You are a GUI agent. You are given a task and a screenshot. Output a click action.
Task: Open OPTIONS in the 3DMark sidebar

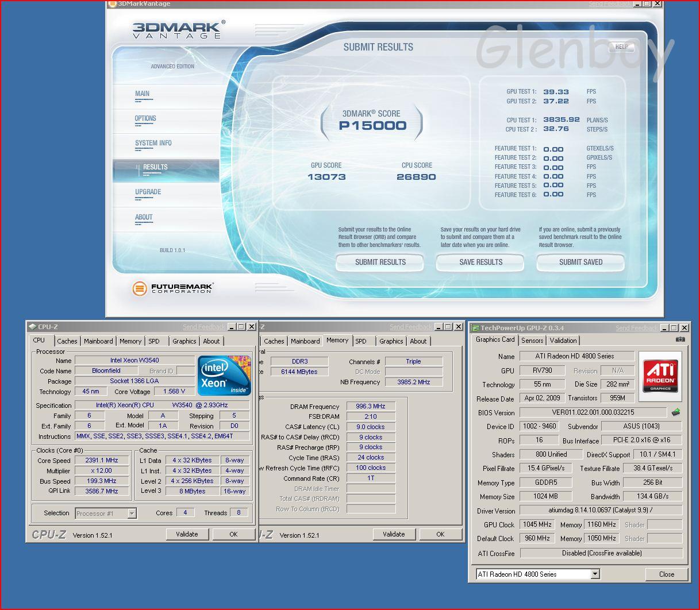pyautogui.click(x=145, y=118)
